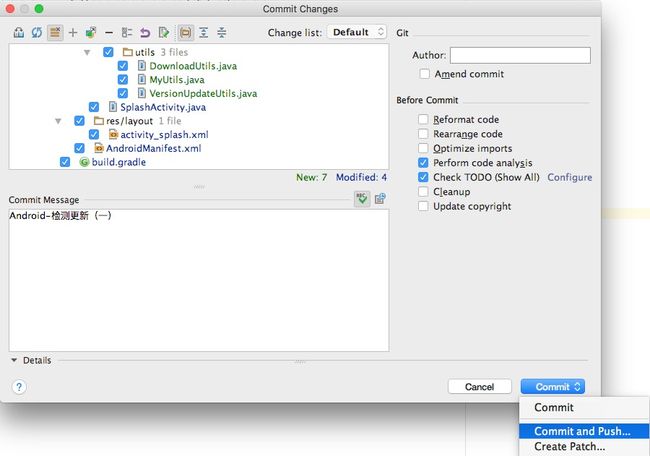Select VersionUpdateUtils.java in the tree

[x=203, y=93]
